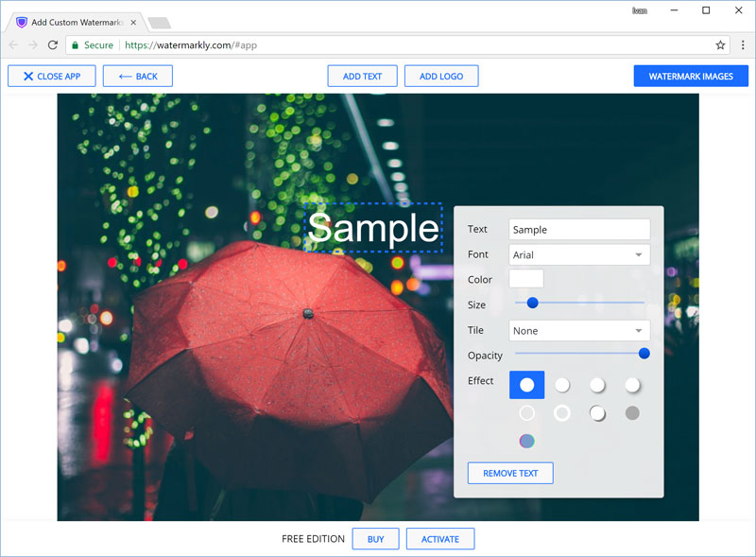Pick the multicolor glitch effect circle
Screen dimensions: 756x557
(527, 441)
